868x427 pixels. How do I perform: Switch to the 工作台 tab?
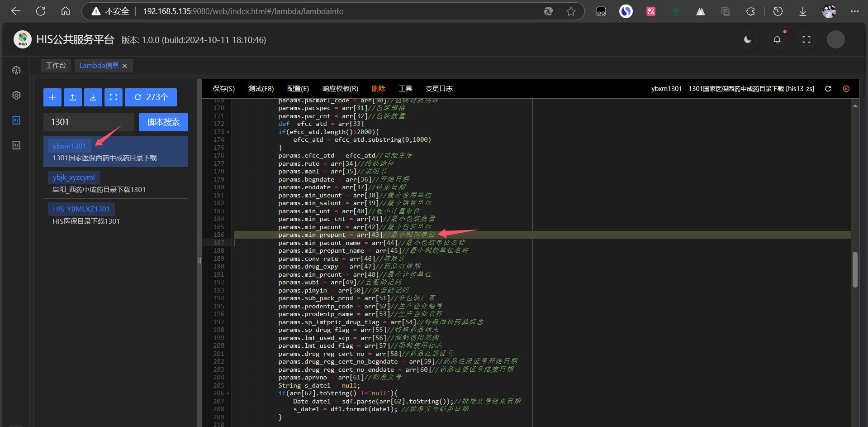[56, 66]
